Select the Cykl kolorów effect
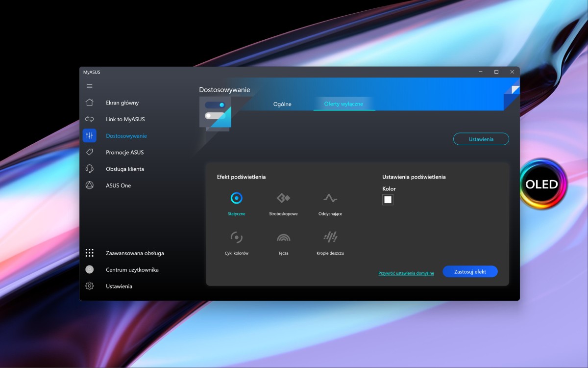588x368 pixels. [x=237, y=237]
